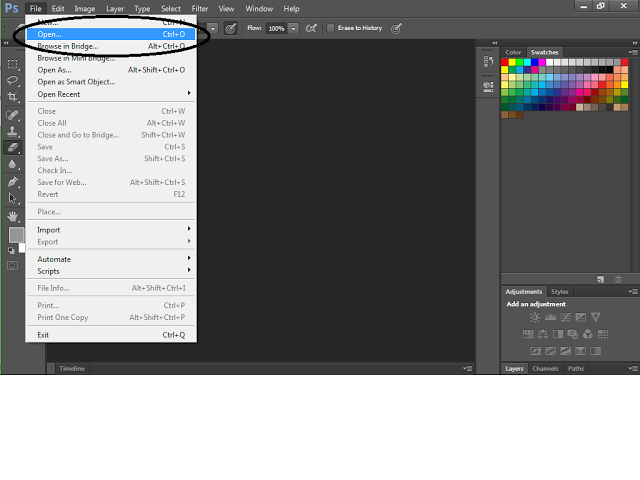Select the Crop tool
Image resolution: width=640 pixels, height=480 pixels.
pyautogui.click(x=13, y=97)
